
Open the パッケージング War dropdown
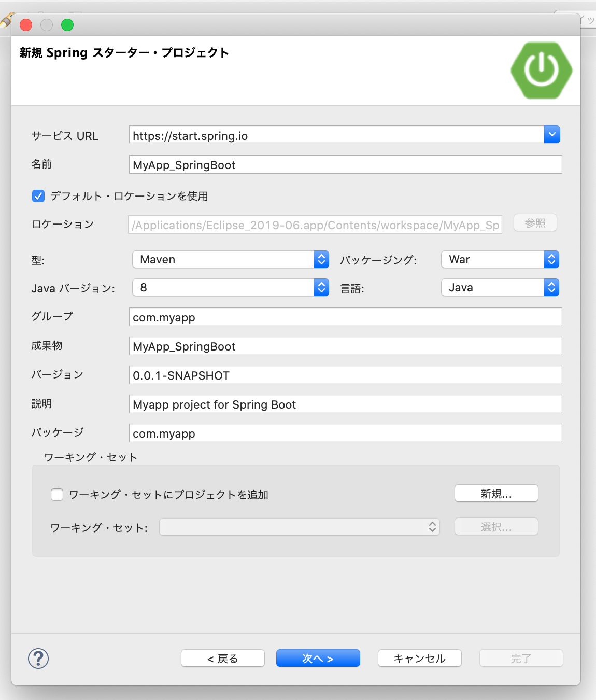click(500, 259)
